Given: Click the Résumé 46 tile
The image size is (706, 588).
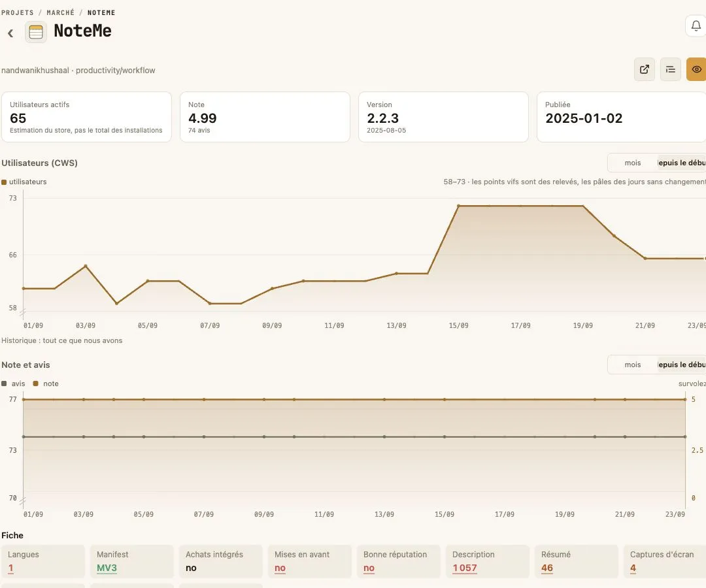Looking at the screenshot, I should [x=577, y=561].
